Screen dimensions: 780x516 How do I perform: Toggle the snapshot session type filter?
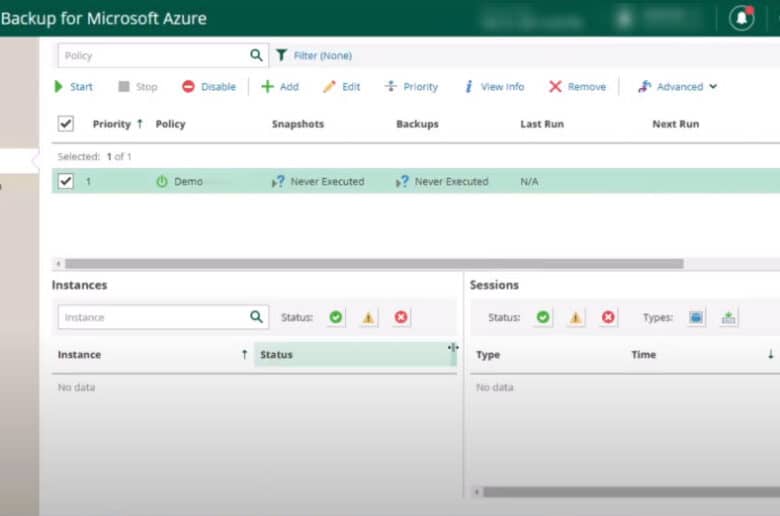tap(696, 317)
